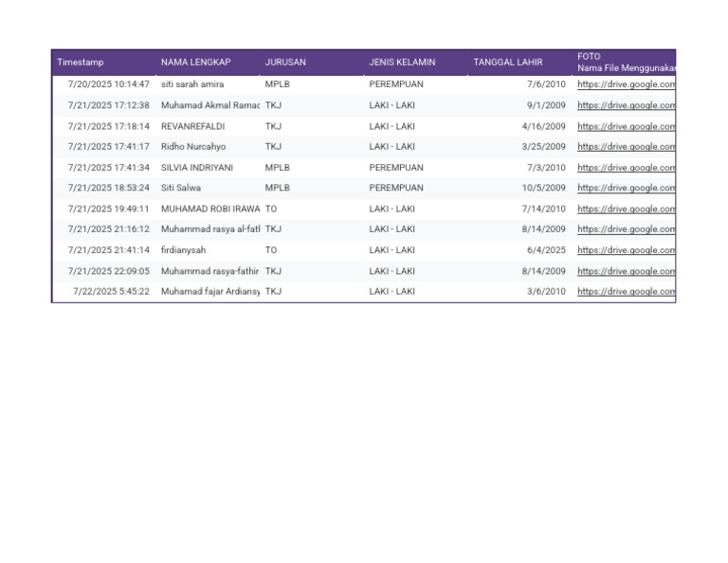Select the name cell siti sarah amira
This screenshot has width=728, height=563.
(x=192, y=84)
